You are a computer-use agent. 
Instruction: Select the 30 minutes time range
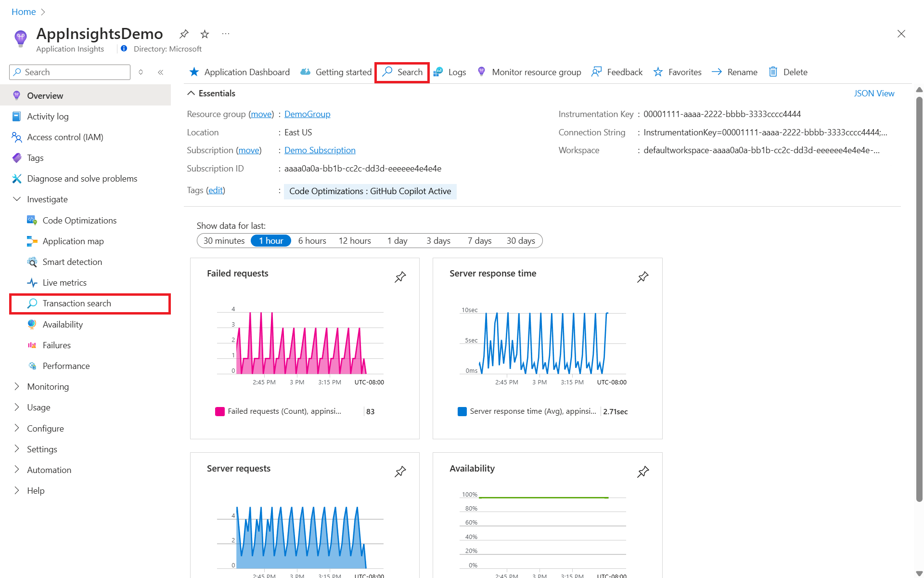coord(224,241)
